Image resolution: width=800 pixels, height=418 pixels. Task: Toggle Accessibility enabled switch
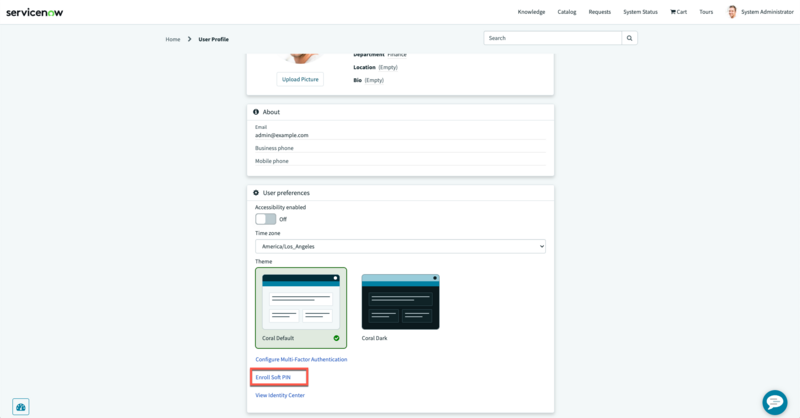(266, 219)
